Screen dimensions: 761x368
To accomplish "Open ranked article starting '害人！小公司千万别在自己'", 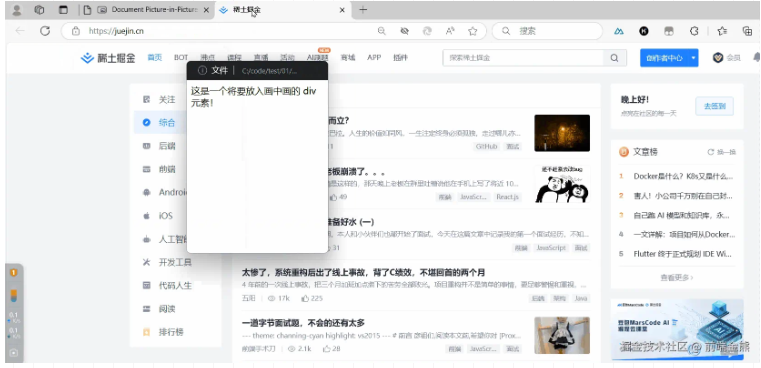I will 683,196.
